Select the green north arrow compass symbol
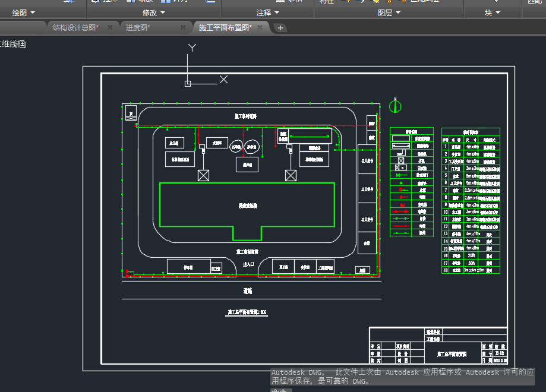 pos(395,106)
